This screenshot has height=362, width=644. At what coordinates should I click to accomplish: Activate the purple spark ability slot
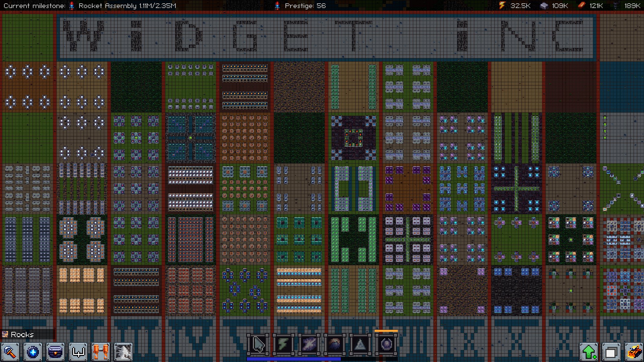pyautogui.click(x=309, y=344)
